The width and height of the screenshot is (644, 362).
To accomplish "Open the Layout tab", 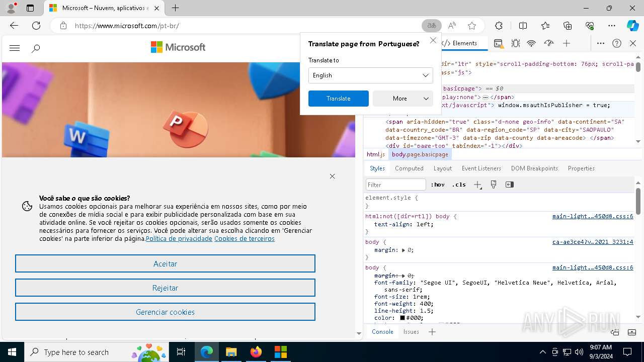I will pyautogui.click(x=443, y=168).
